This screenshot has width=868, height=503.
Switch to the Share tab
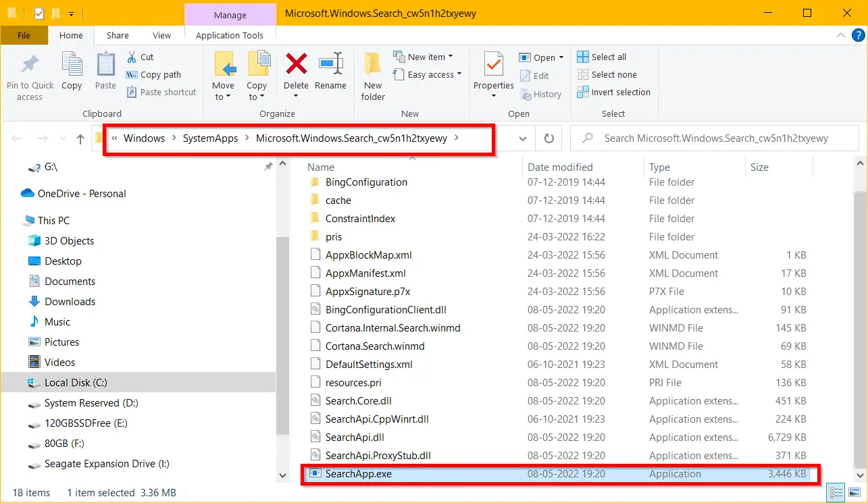pos(118,36)
